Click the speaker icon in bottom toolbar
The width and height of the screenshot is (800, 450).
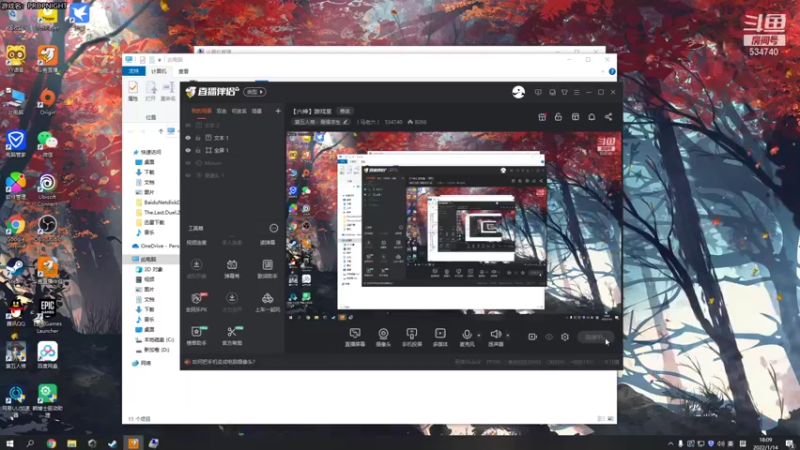(495, 334)
